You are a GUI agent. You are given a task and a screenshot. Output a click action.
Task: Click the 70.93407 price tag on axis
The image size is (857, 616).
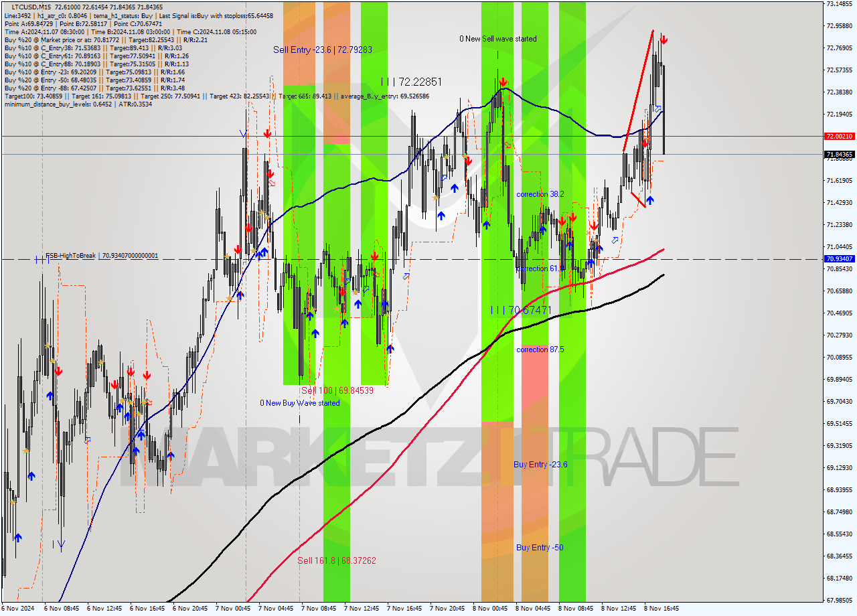(x=840, y=259)
